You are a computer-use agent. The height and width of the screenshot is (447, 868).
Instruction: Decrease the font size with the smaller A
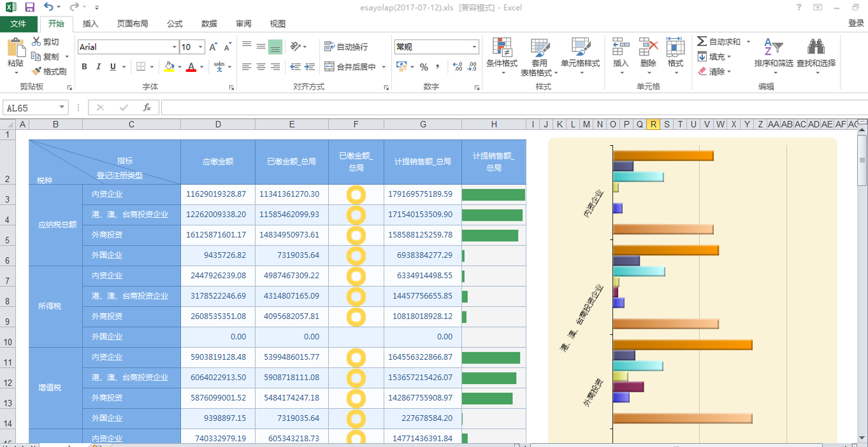228,47
